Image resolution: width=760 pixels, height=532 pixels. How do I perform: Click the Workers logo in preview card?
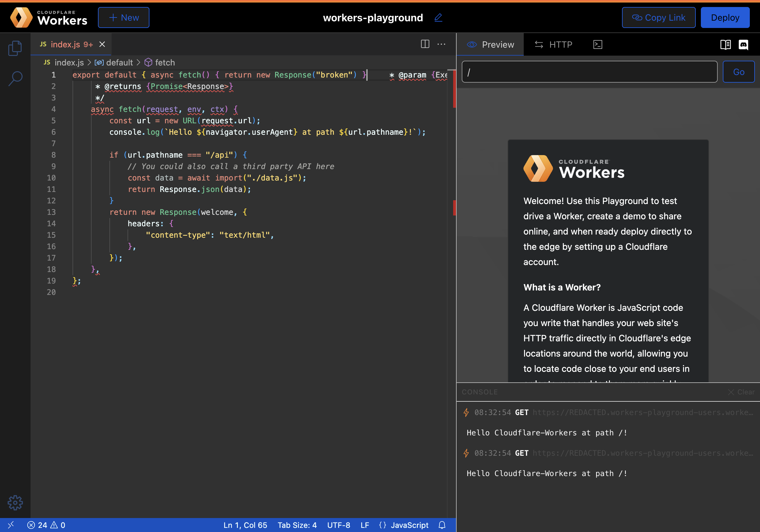(x=574, y=168)
